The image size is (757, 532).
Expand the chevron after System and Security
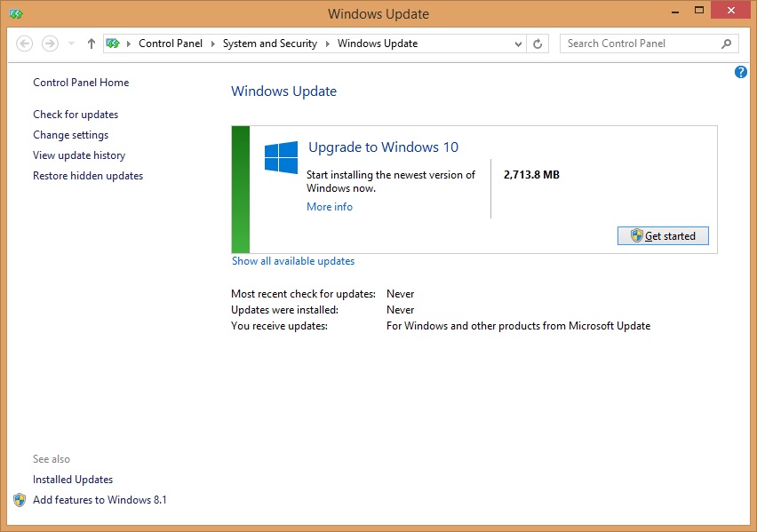point(328,44)
